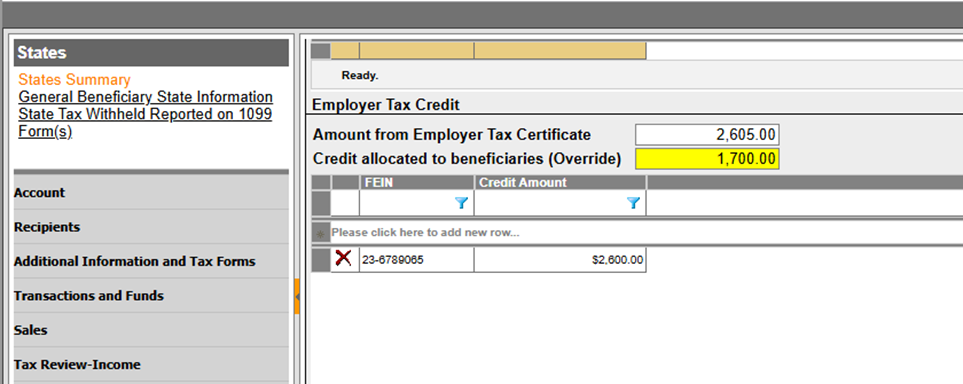Open States Summary link
The image size is (963, 384).
[x=74, y=80]
